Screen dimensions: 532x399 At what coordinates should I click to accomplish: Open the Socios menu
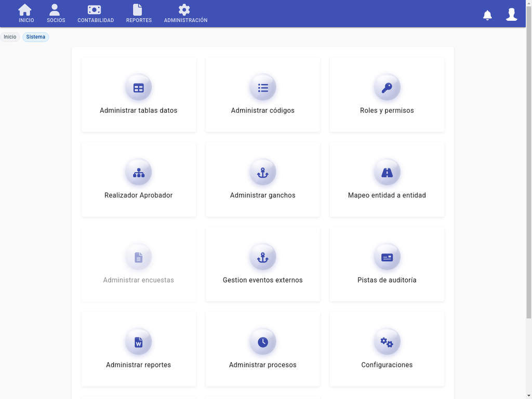tap(56, 14)
